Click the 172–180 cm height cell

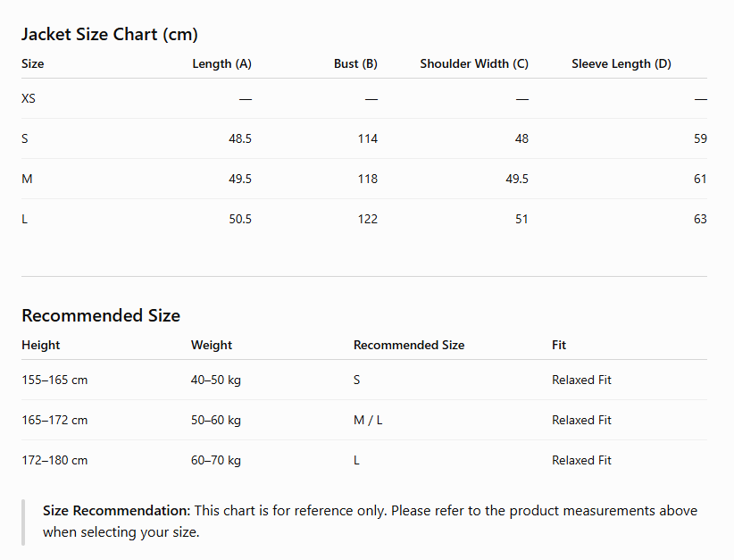(54, 460)
